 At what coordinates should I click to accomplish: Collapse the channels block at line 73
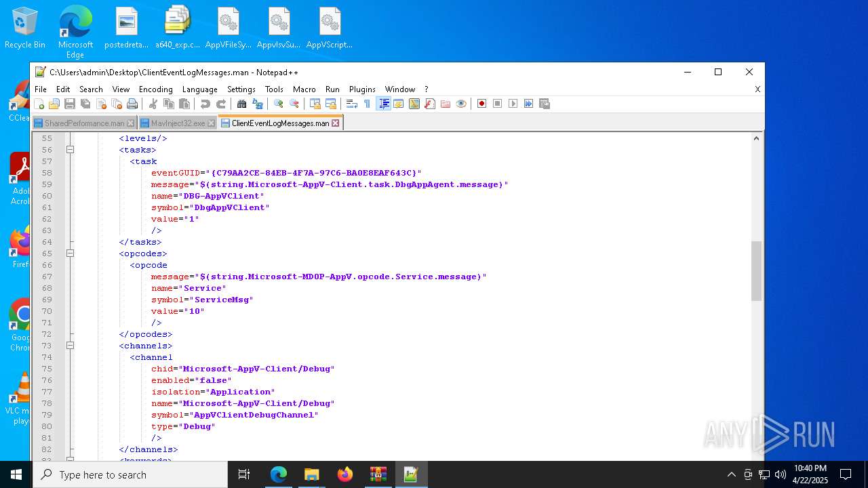pos(70,346)
